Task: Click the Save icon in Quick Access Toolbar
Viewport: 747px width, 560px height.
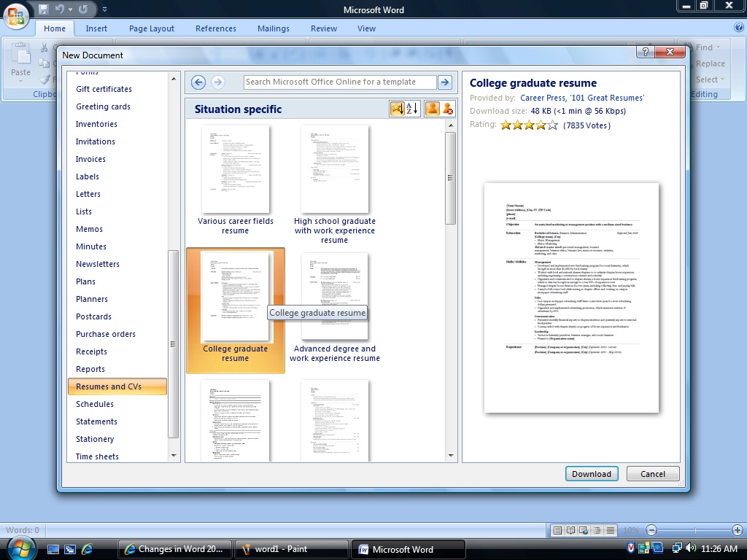Action: (x=43, y=9)
